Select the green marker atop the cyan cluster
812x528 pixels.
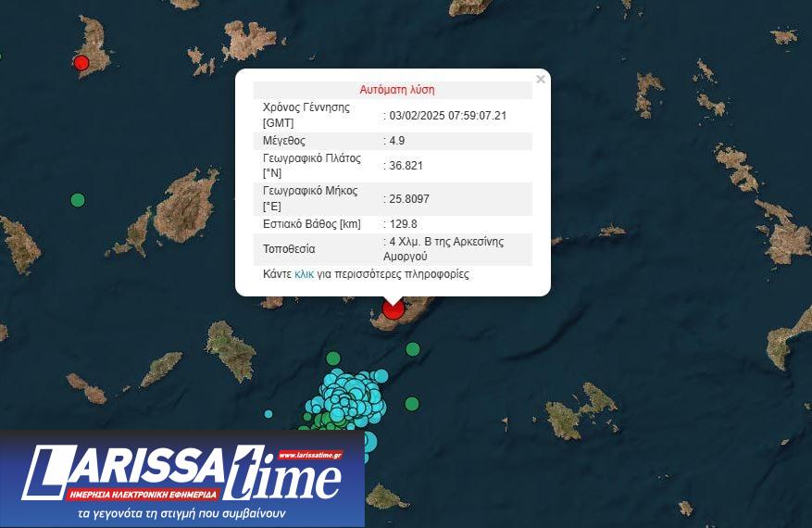[333, 358]
